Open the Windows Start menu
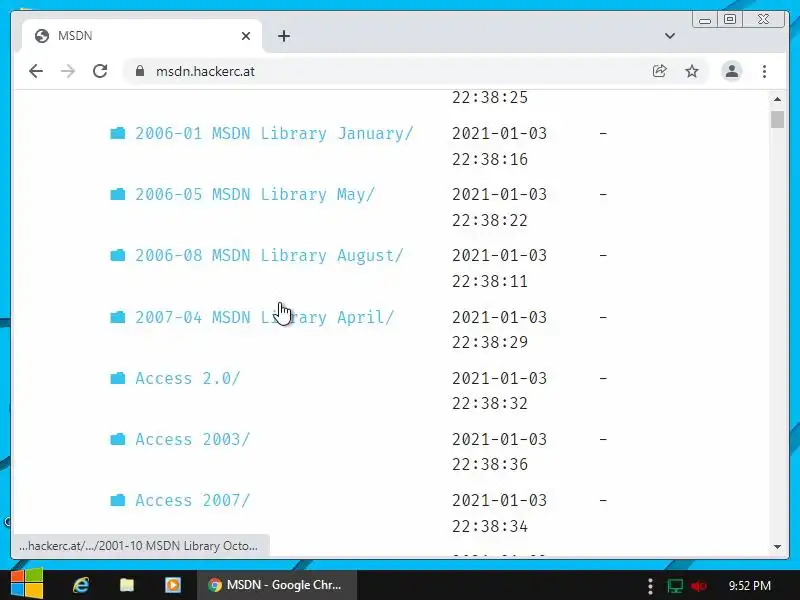 pos(27,585)
